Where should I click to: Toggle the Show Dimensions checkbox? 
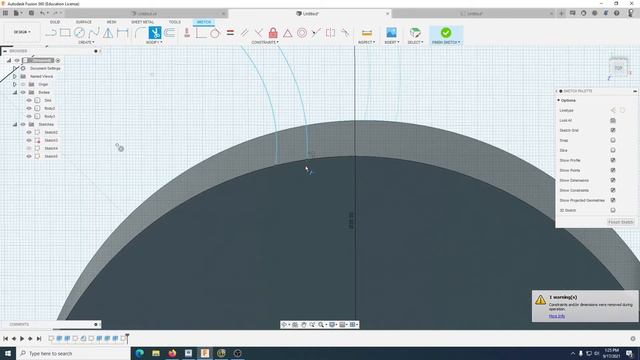613,180
